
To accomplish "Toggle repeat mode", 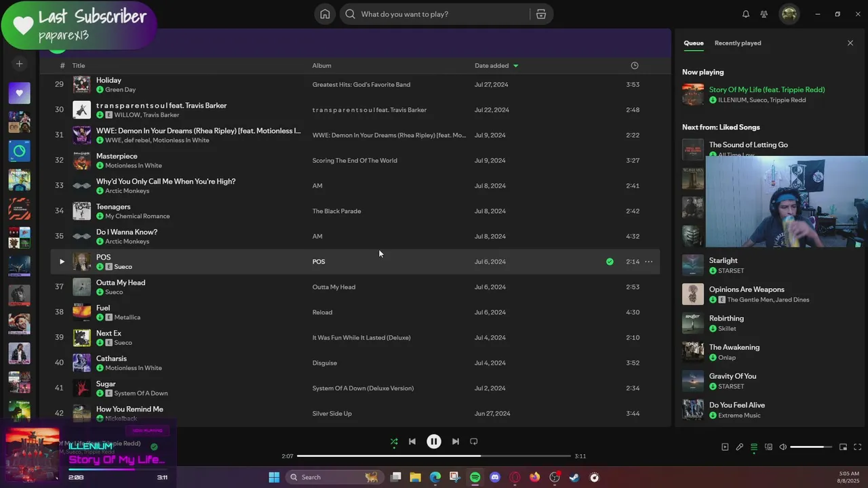I will (474, 441).
